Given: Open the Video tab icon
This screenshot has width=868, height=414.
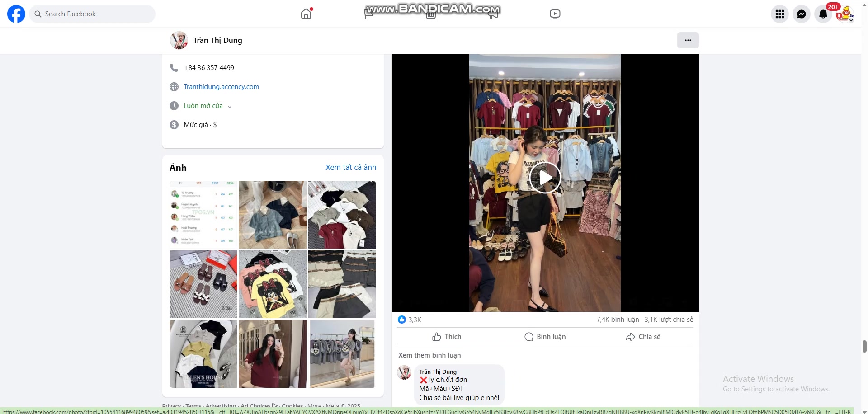Looking at the screenshot, I should 555,14.
